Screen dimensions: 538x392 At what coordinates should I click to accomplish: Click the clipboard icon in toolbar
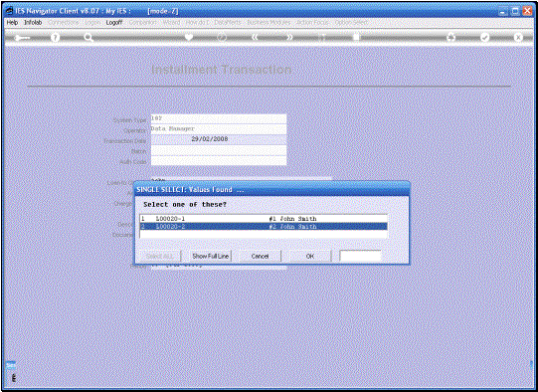[356, 38]
